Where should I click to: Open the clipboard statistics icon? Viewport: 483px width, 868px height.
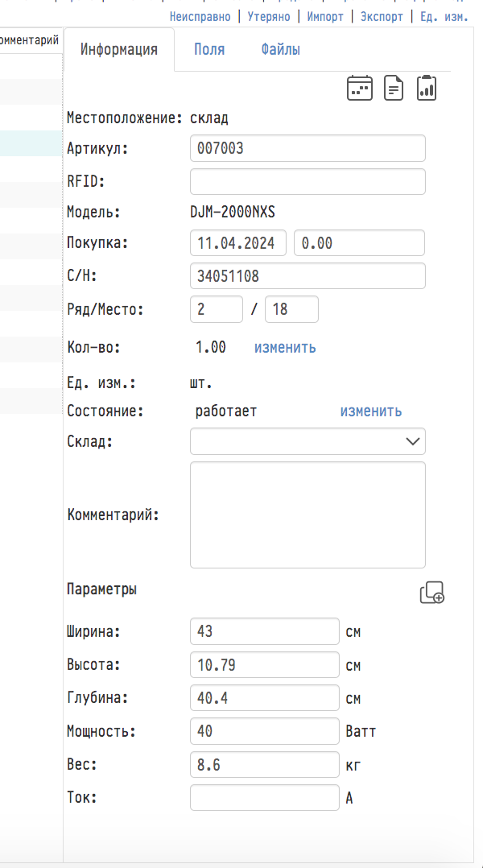click(427, 88)
